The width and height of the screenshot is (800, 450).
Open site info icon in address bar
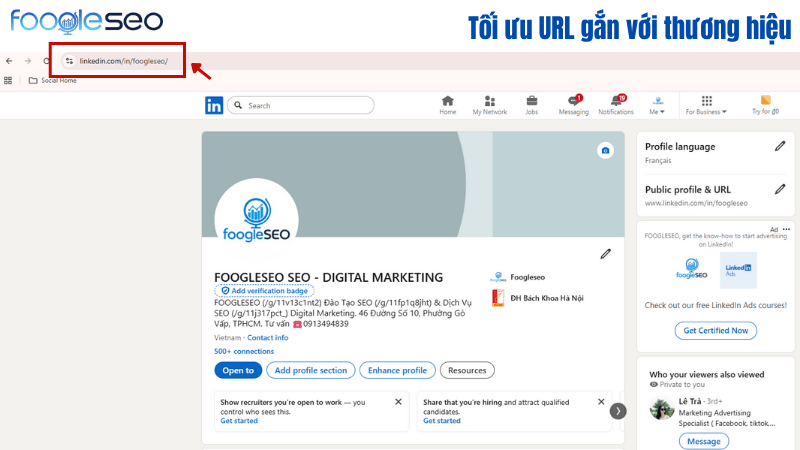69,61
